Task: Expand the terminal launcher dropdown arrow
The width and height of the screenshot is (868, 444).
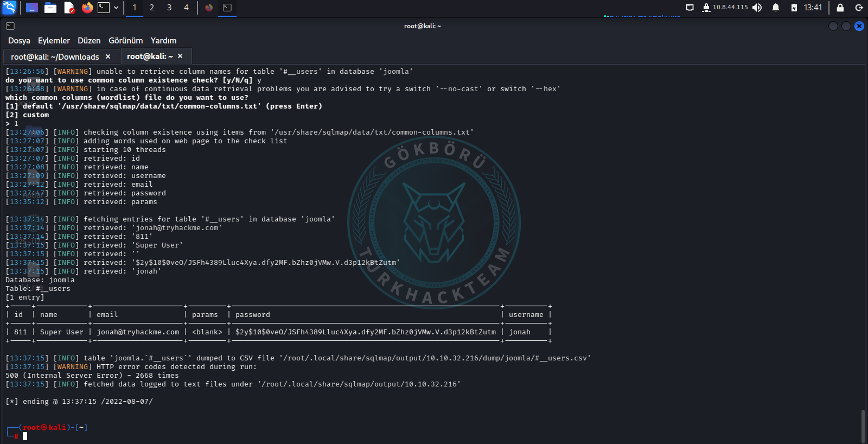Action: (x=116, y=8)
